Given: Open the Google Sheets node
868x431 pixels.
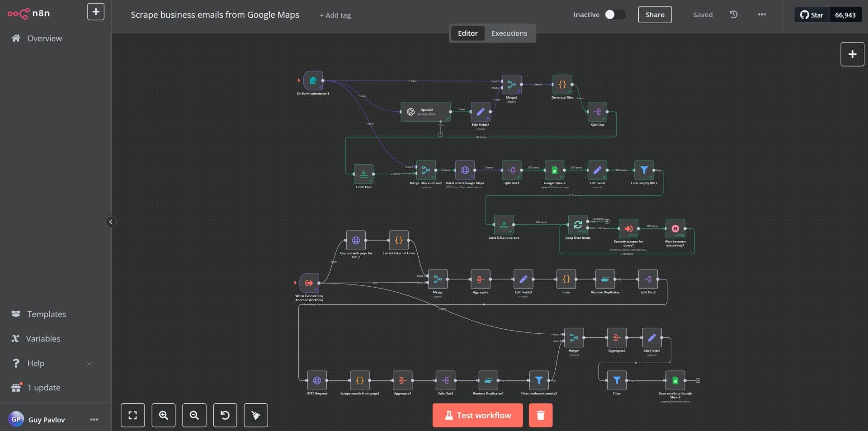Looking at the screenshot, I should tap(554, 170).
